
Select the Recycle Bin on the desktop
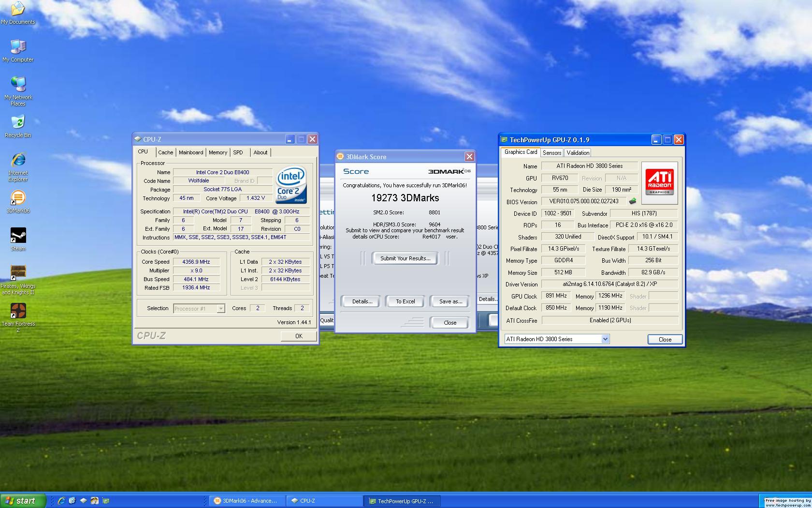[x=18, y=126]
